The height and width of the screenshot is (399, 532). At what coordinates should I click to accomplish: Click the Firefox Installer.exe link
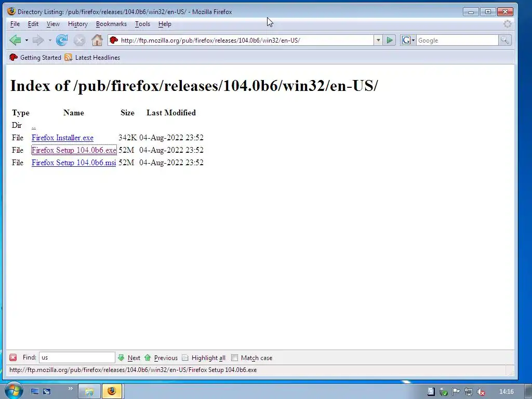pos(62,138)
